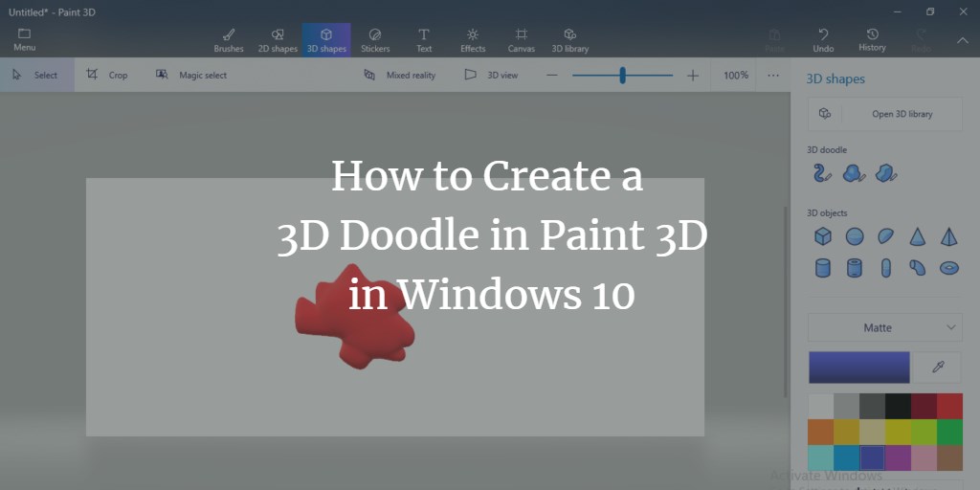Pick the sphere 3D object
Viewport: 980px width, 490px height.
855,236
